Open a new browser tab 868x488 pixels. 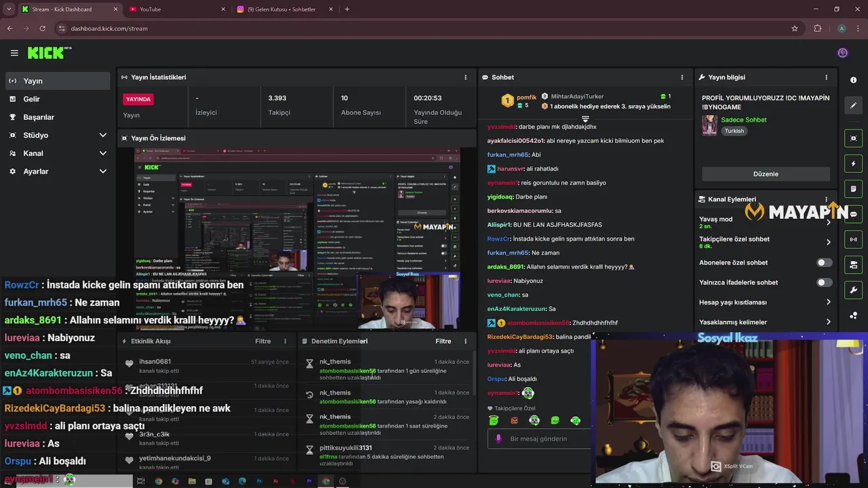347,9
